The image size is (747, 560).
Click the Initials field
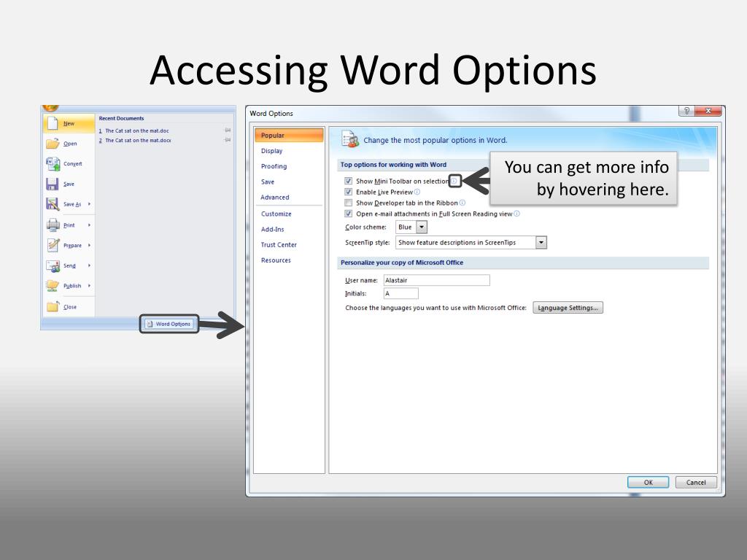click(400, 293)
